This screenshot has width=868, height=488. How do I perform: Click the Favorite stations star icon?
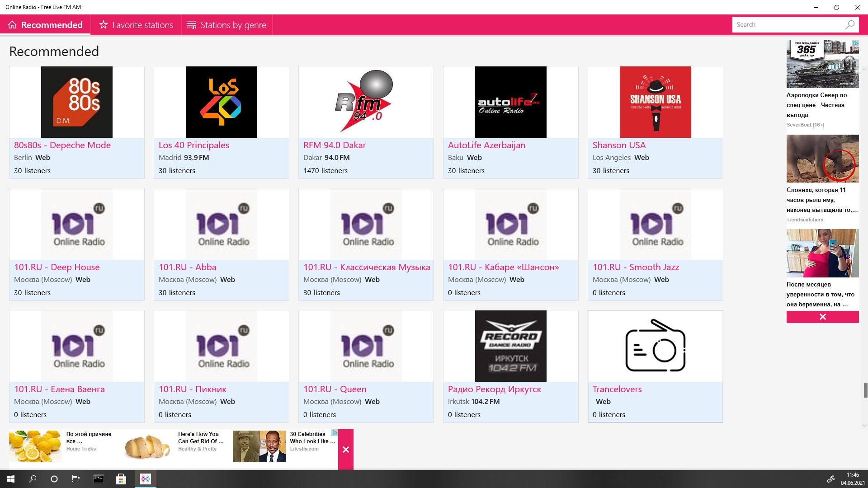tap(103, 24)
